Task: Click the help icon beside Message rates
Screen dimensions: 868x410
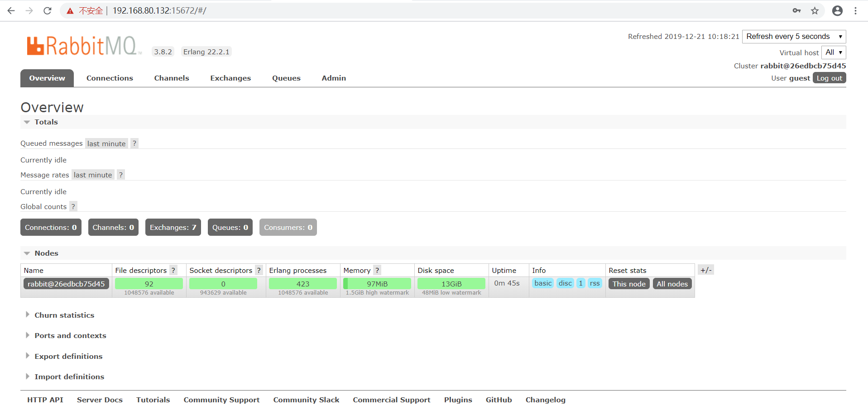Action: pos(121,175)
